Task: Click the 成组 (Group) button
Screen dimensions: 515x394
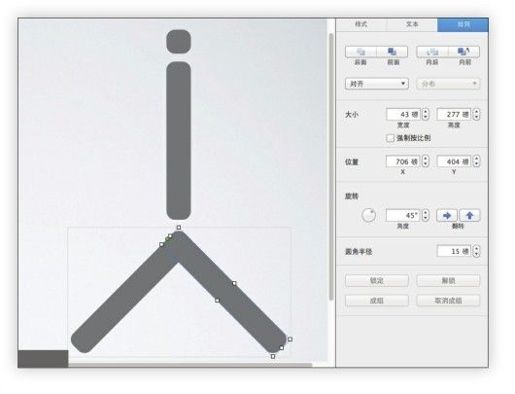Action: (377, 301)
